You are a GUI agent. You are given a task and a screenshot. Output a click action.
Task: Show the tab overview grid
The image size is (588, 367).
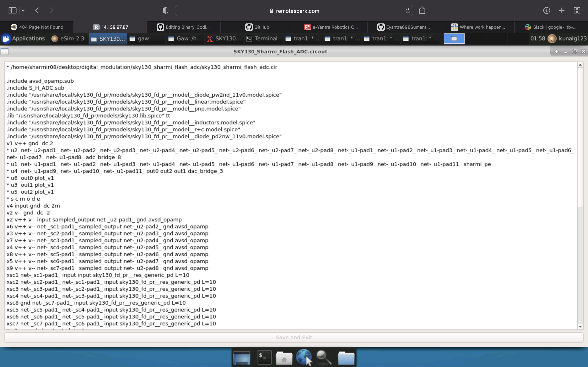pos(577,10)
